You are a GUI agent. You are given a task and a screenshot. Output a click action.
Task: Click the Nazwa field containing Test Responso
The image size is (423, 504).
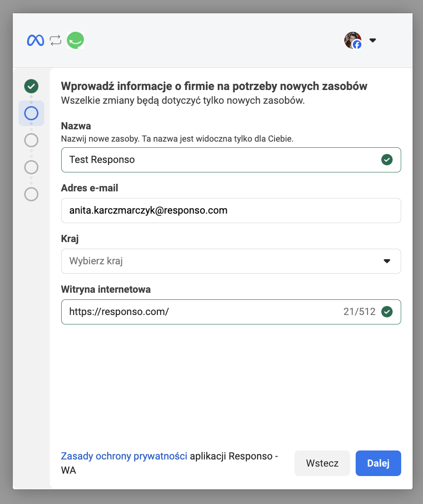pos(218,160)
